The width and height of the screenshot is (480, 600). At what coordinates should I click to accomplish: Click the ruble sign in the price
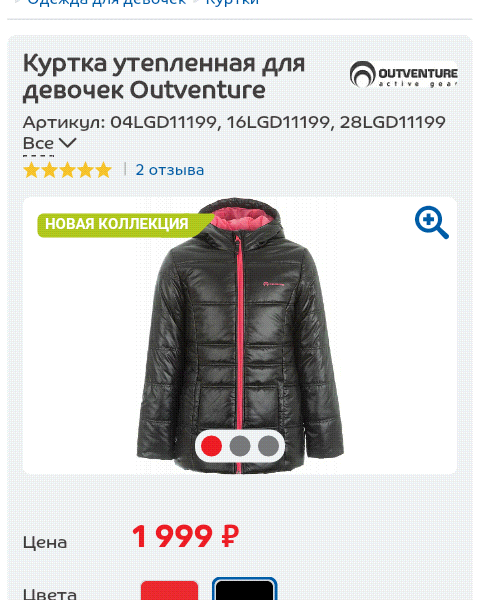coord(230,536)
